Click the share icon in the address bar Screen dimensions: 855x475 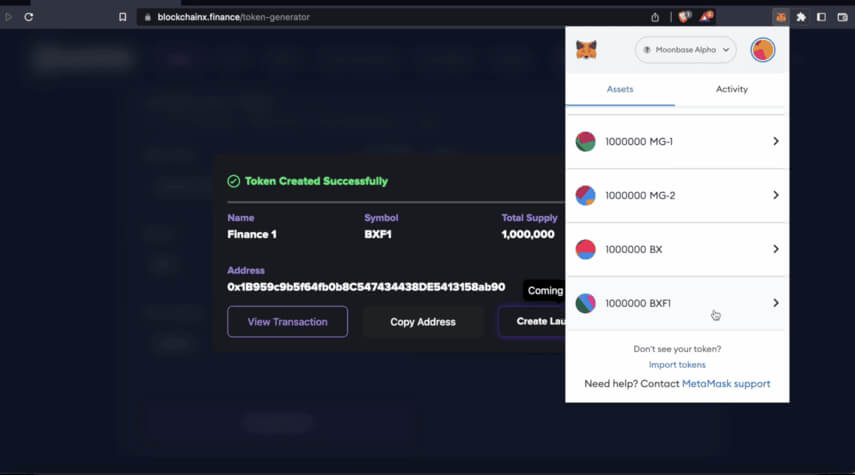click(655, 17)
